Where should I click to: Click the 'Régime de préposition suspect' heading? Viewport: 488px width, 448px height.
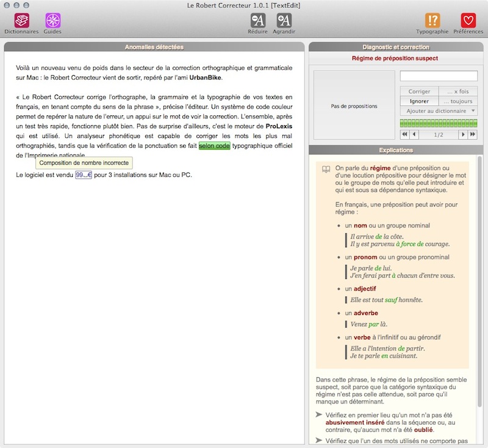coord(395,58)
